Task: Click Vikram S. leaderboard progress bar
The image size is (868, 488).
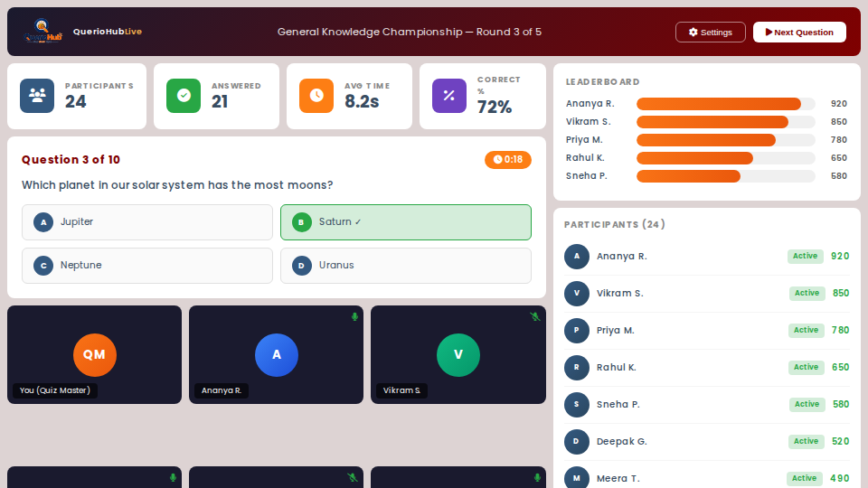Action: (726, 122)
